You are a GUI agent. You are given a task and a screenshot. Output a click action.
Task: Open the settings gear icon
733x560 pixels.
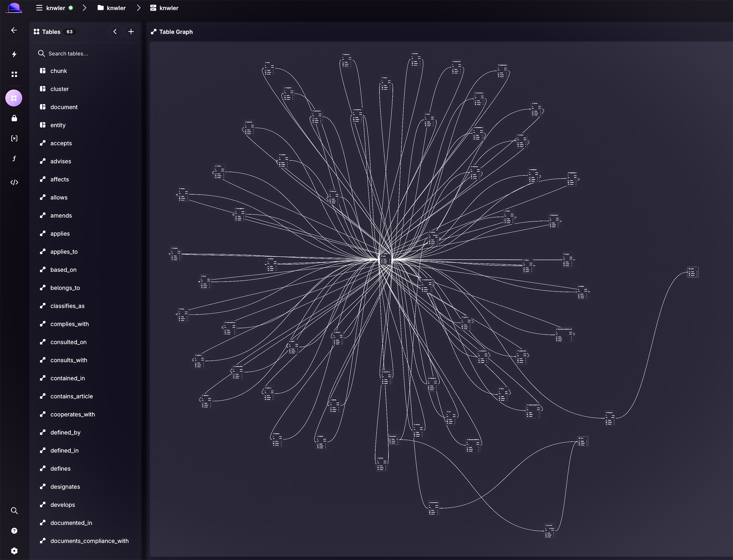click(14, 551)
